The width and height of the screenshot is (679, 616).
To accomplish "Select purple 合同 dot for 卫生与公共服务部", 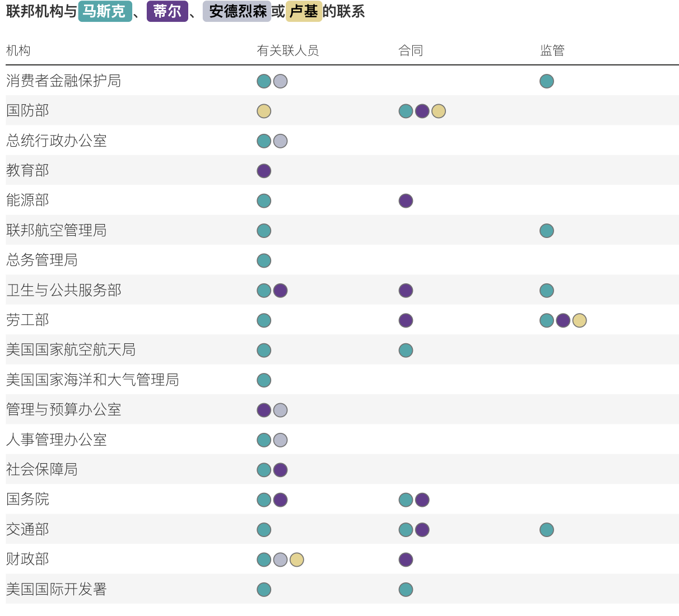I will (x=406, y=291).
